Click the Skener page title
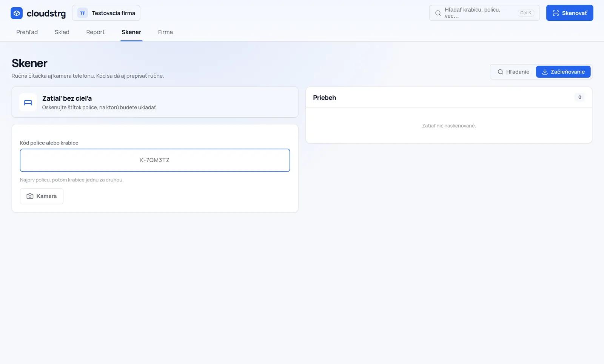This screenshot has width=604, height=364. point(29,63)
